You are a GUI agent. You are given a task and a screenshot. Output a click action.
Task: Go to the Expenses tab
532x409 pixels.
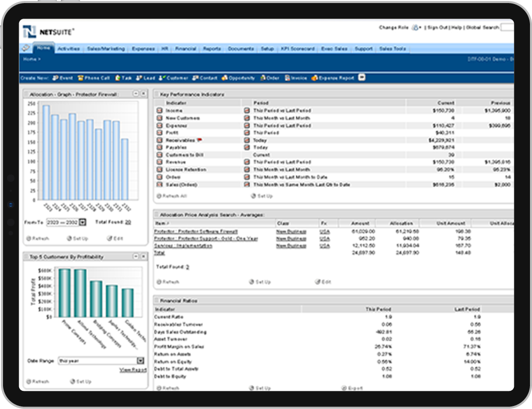point(143,48)
